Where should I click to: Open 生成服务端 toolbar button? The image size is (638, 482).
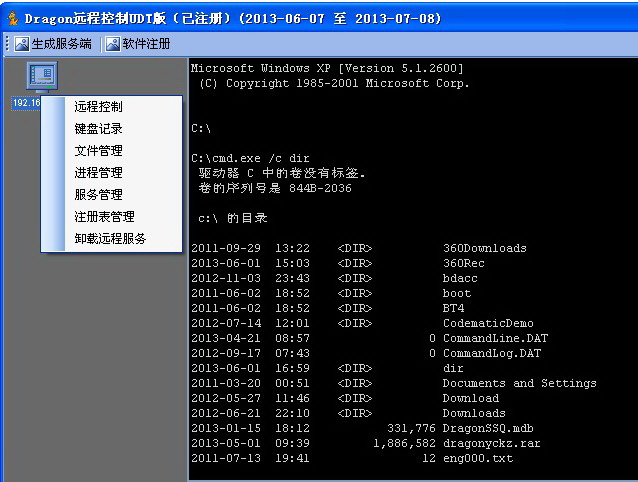click(53, 44)
